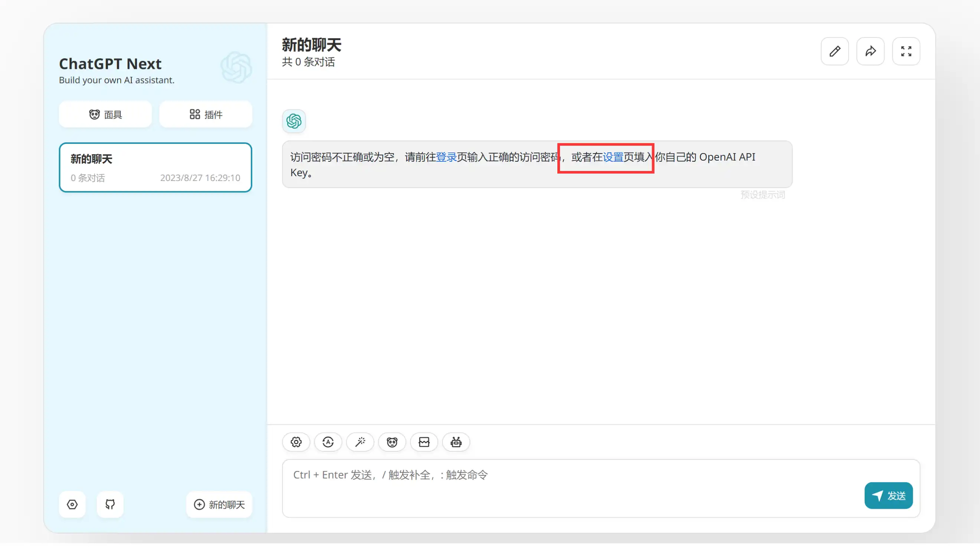Clear context with the break icon
Viewport: 980px width, 547px height.
424,442
